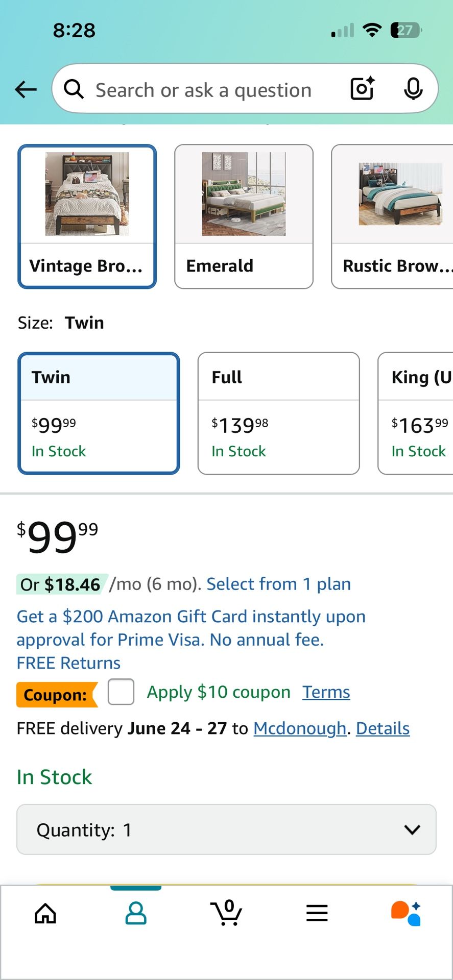Open coupon Terms link

326,692
